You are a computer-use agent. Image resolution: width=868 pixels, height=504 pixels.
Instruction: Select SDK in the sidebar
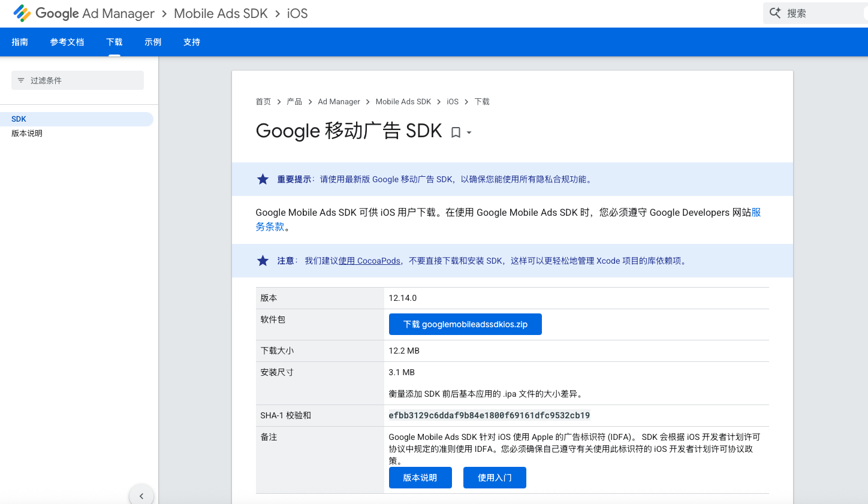coord(77,119)
